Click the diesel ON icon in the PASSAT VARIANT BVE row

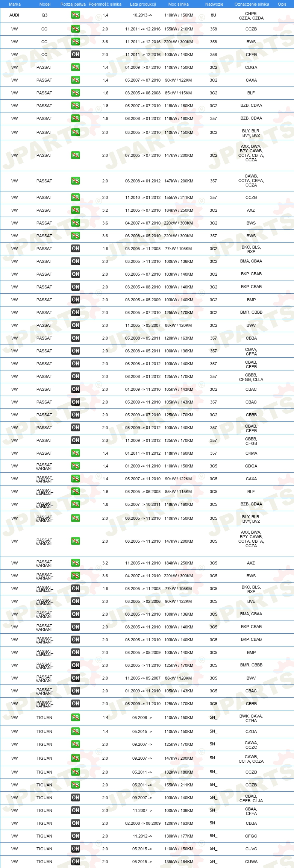click(x=76, y=601)
